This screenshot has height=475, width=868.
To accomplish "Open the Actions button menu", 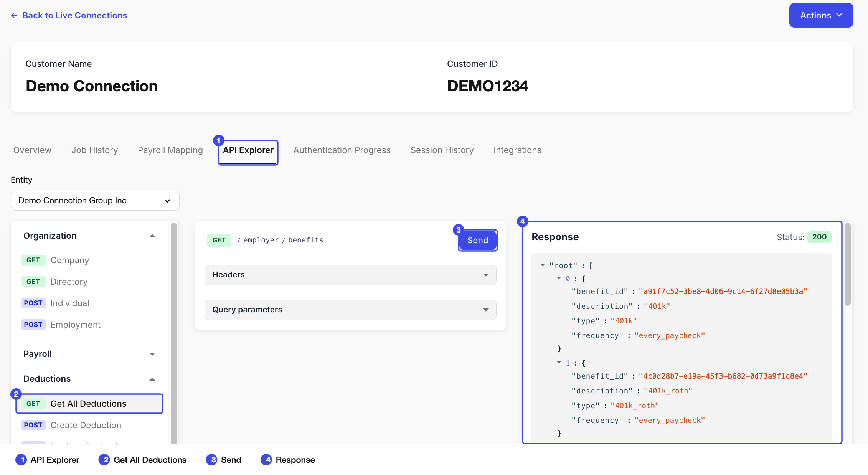I will (821, 15).
